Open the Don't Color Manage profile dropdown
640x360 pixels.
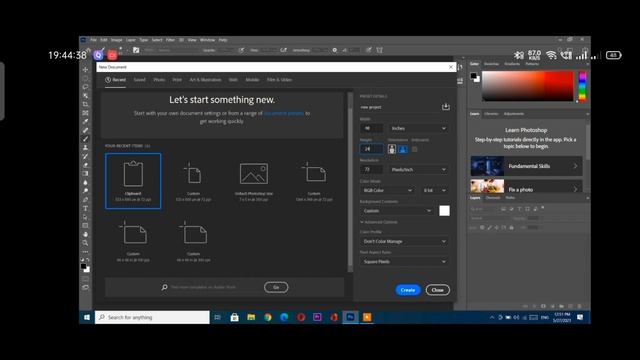tap(404, 241)
